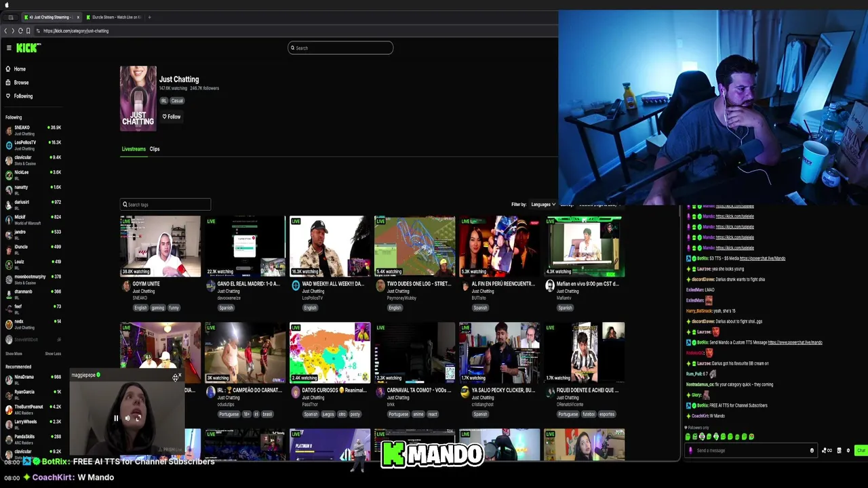Click the powerchat.live/Mando link in chat
Image resolution: width=868 pixels, height=488 pixels.
[762, 258]
